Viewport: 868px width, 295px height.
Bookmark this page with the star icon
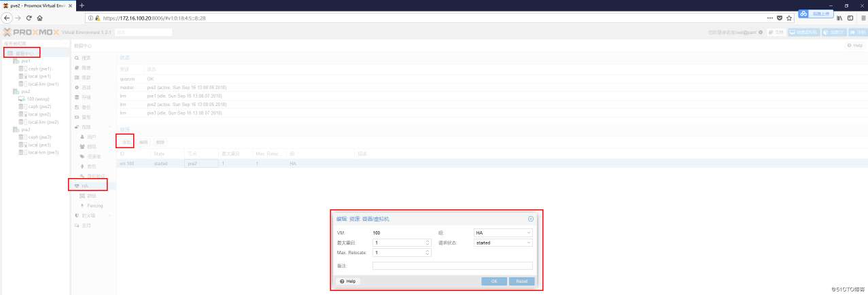point(788,17)
